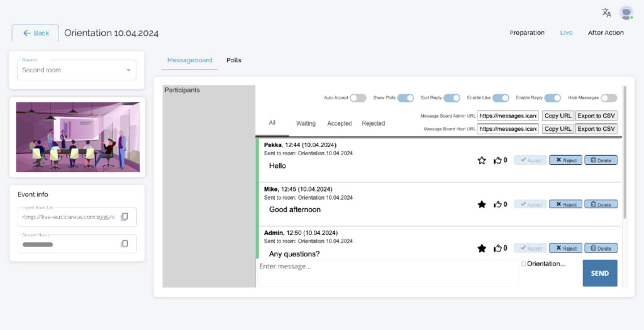644x330 pixels.
Task: Click the translate language icon
Action: (606, 13)
